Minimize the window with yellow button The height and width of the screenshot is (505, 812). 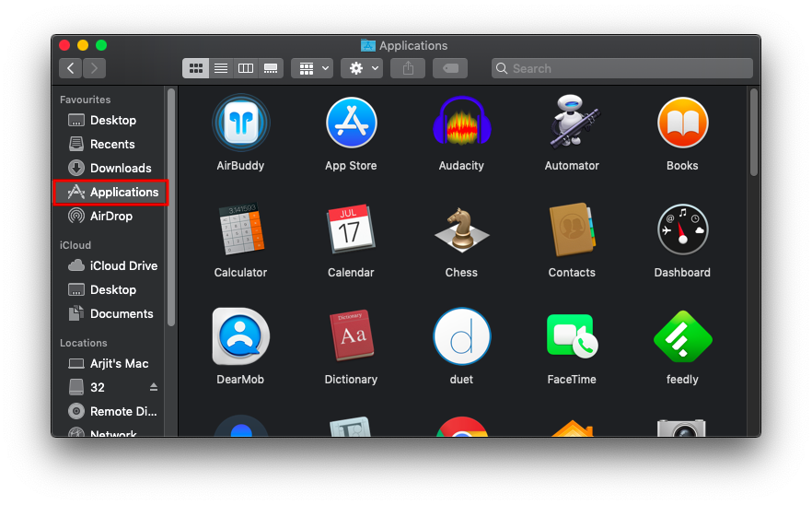tap(83, 46)
